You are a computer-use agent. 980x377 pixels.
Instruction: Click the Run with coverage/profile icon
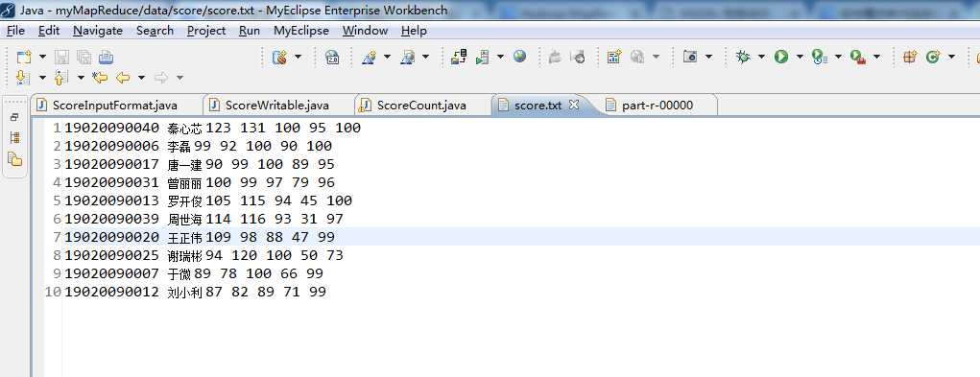820,58
